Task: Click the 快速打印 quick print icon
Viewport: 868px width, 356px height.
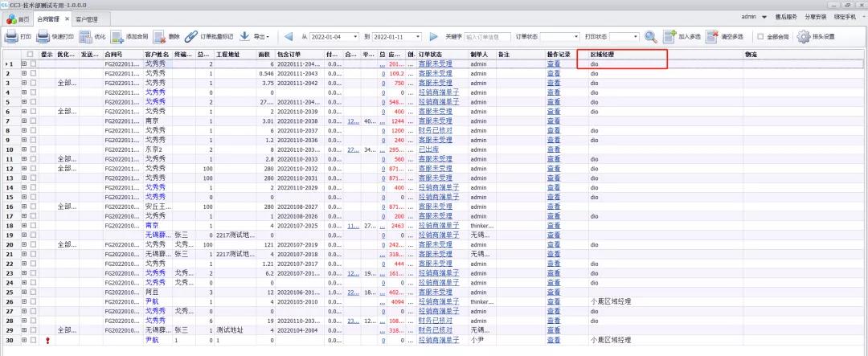Action: (44, 36)
